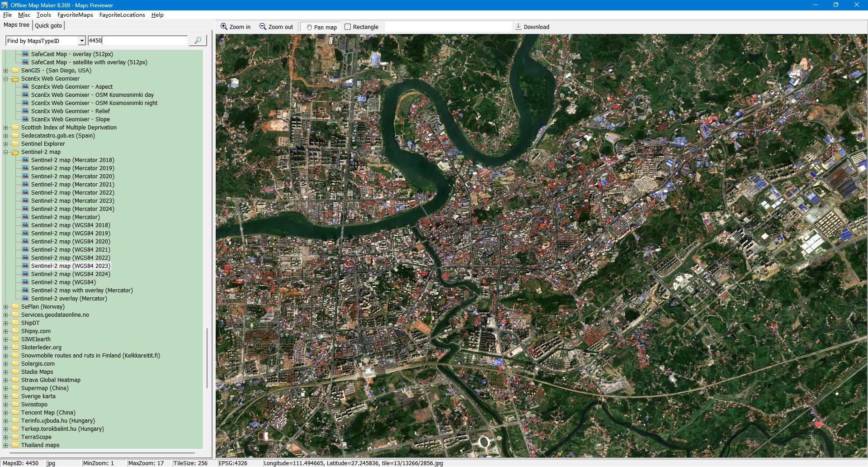Select ScanEx Web Geomixer - Relief map

coord(70,111)
